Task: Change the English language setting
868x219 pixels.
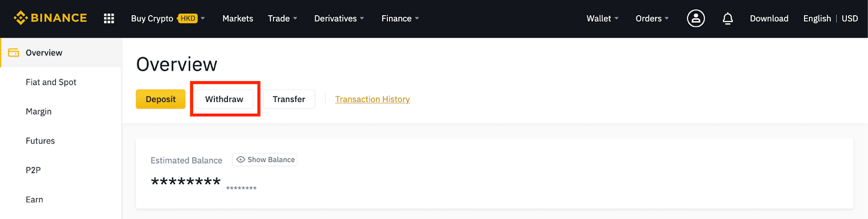Action: coord(816,18)
